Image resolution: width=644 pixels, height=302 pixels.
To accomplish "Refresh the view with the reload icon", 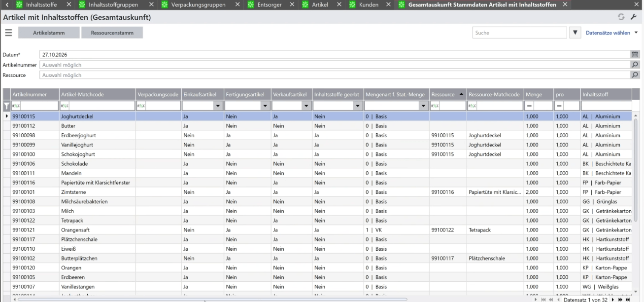I will (x=622, y=17).
